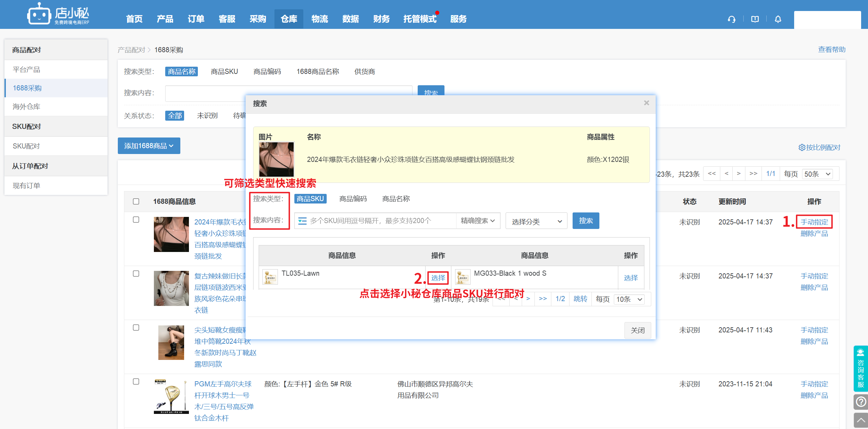
Task: Switch search type to 商品编码 in dialog
Action: [353, 199]
